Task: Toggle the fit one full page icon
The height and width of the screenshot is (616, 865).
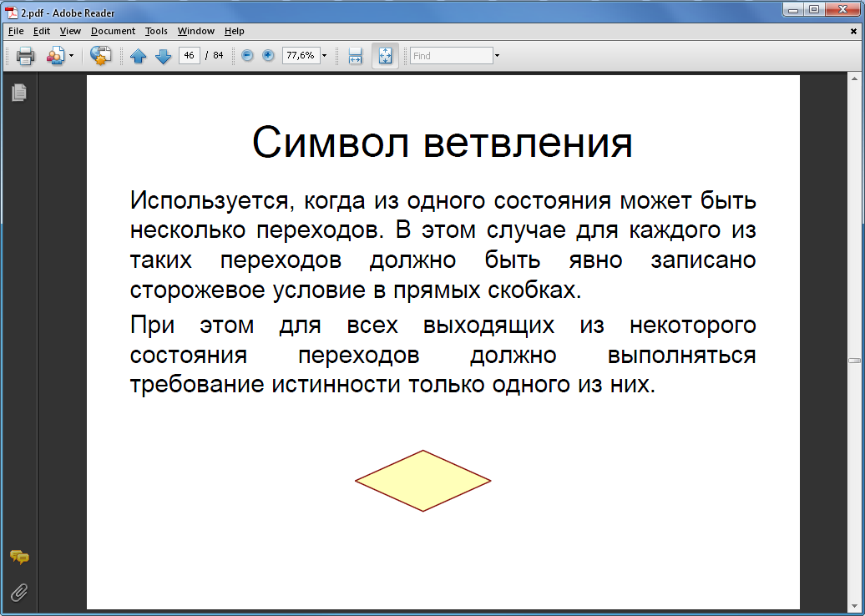Action: [385, 56]
